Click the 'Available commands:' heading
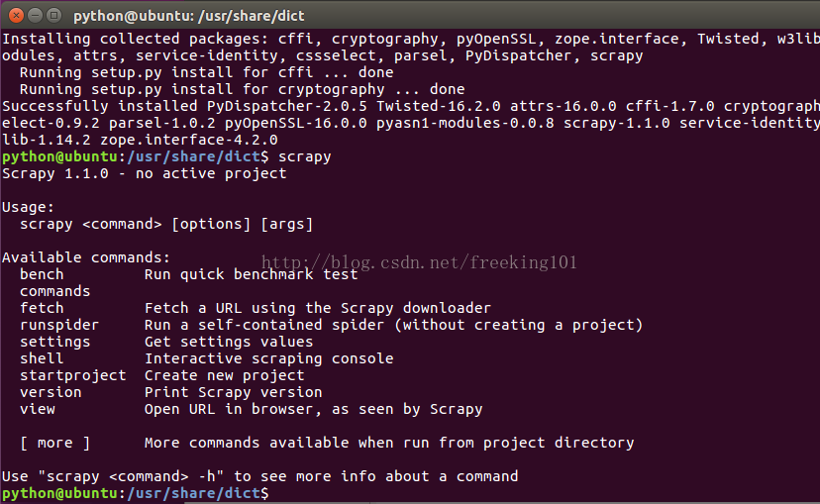The height and width of the screenshot is (504, 820). click(86, 257)
